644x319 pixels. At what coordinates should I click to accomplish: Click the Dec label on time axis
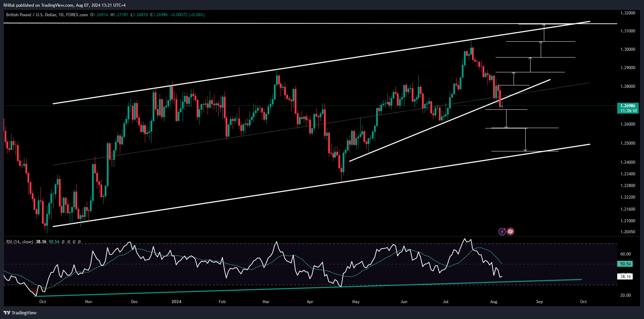134,302
